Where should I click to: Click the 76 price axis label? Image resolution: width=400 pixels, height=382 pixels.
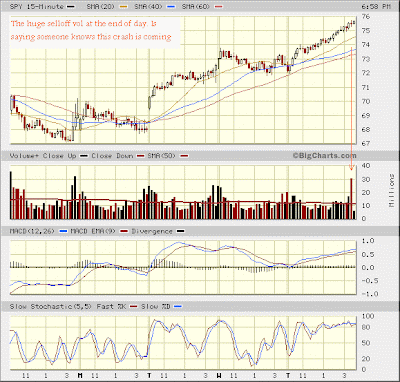pyautogui.click(x=366, y=17)
